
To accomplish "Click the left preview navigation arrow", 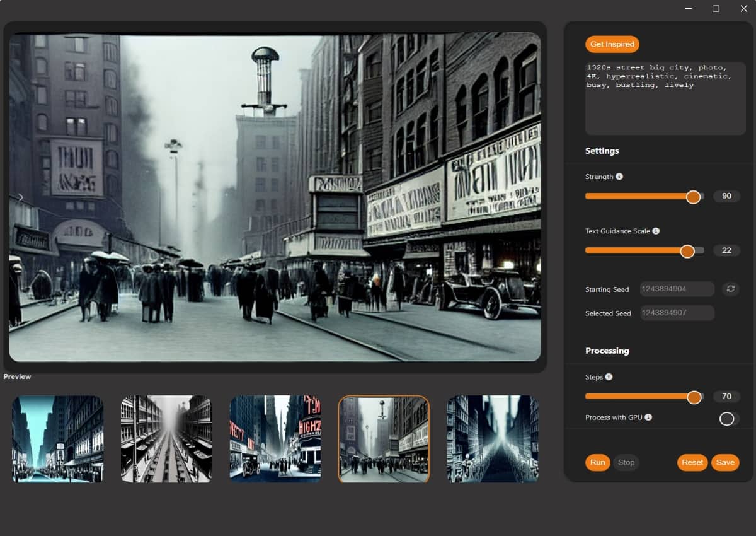I will 20,197.
